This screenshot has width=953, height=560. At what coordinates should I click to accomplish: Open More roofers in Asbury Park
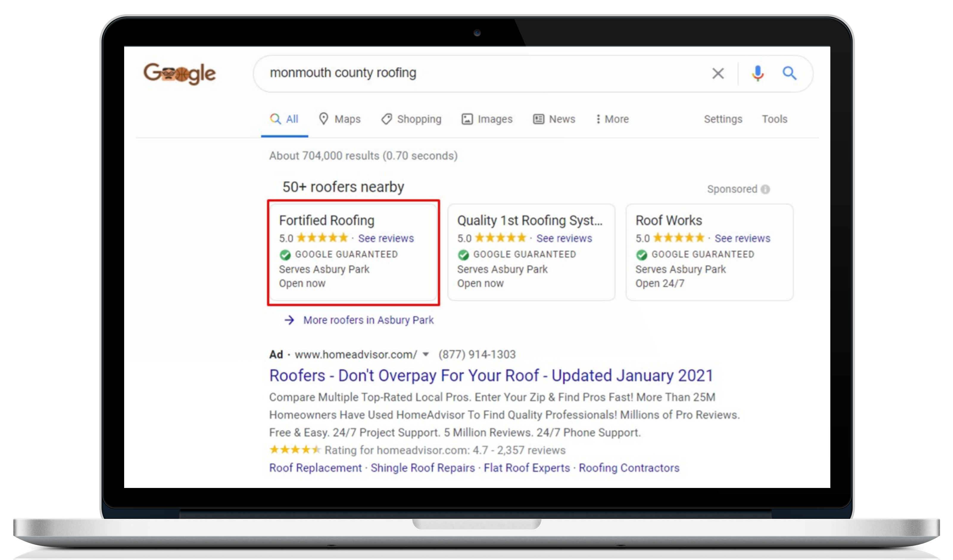pyautogui.click(x=368, y=320)
